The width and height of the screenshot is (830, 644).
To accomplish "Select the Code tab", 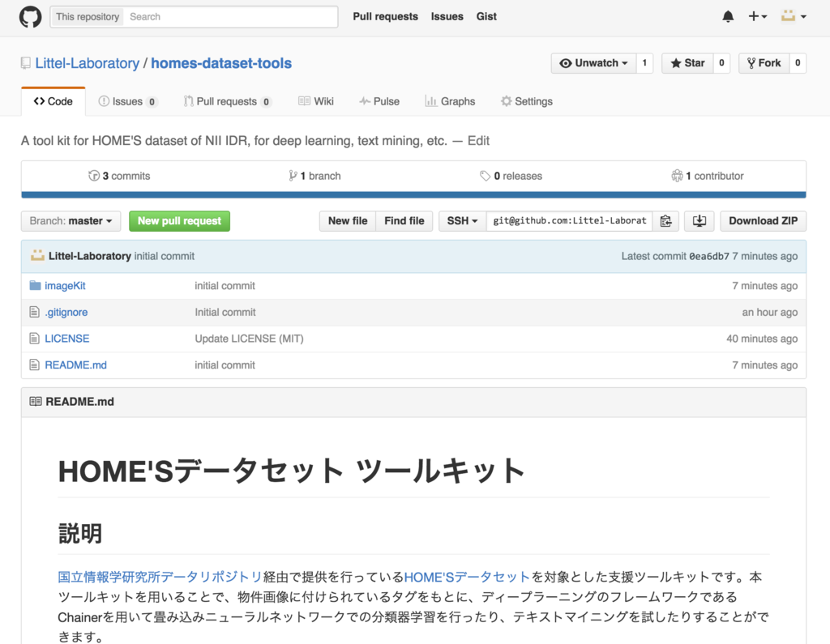I will pos(53,101).
